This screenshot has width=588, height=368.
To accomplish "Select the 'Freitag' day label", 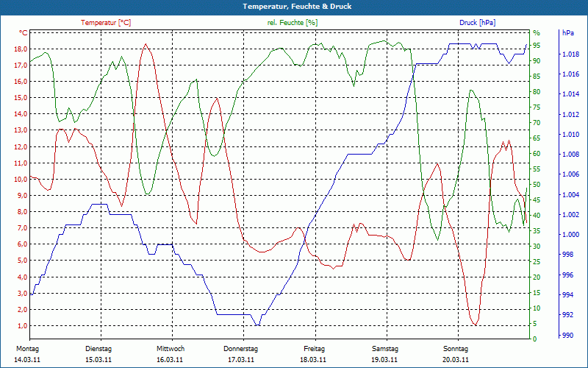I will pyautogui.click(x=315, y=349).
